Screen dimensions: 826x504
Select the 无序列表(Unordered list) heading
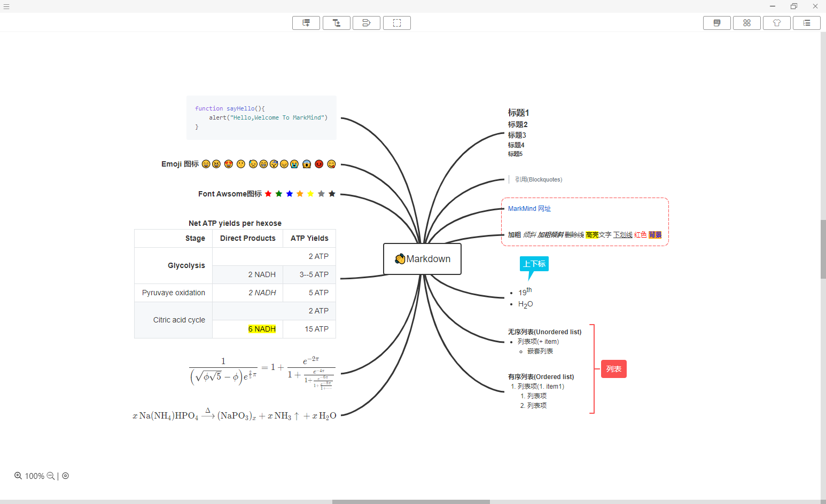coord(544,332)
